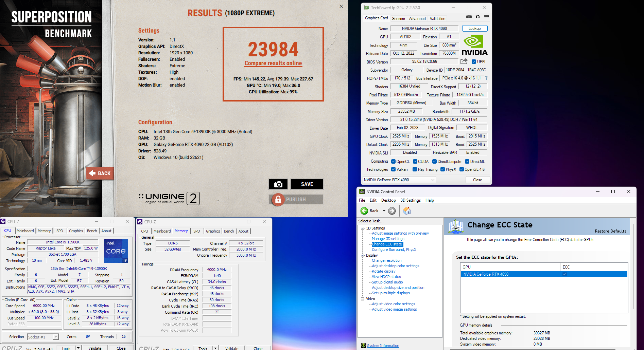644x350 pixels.
Task: Open SPD tab in CPU-Z Memory window
Action: pos(197,231)
